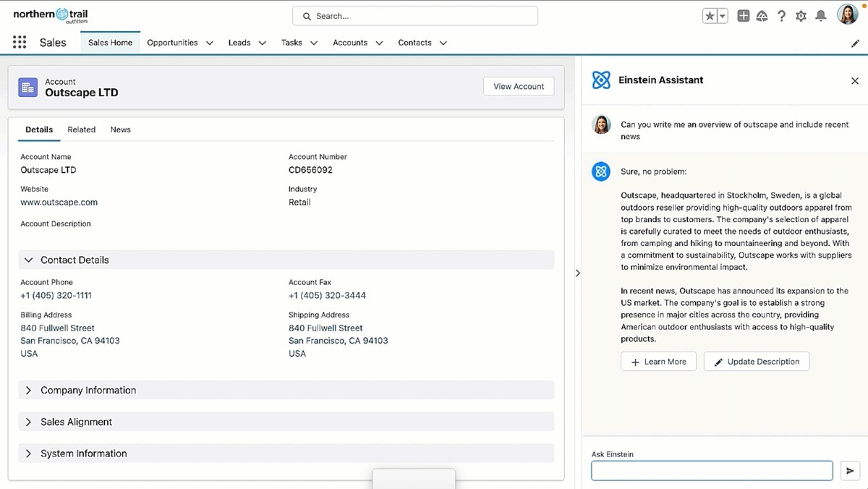868x489 pixels.
Task: Click the Update Description button
Action: (757, 362)
